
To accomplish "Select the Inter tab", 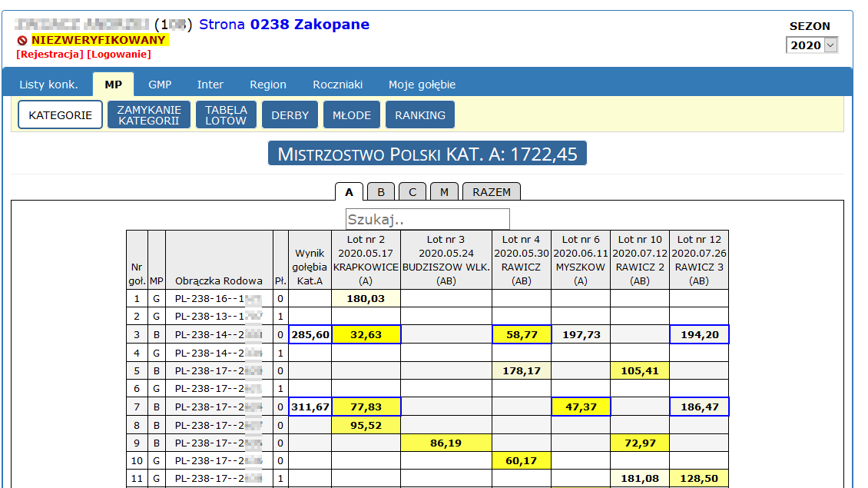I will click(210, 85).
